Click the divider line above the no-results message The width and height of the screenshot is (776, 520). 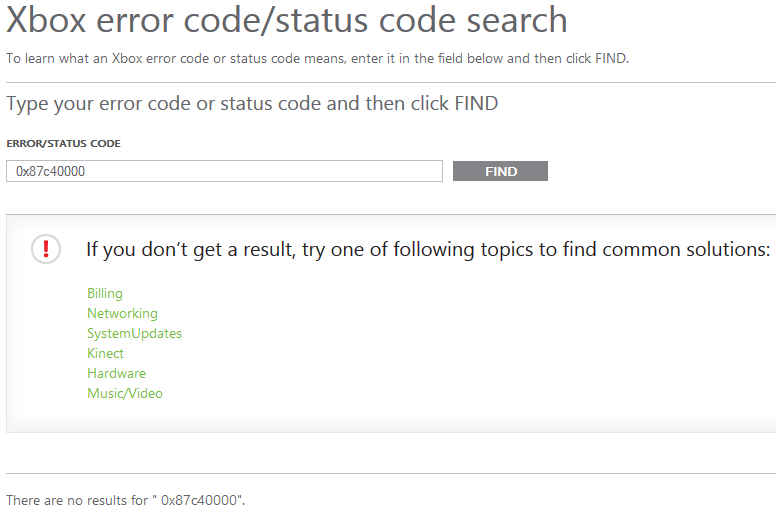coord(390,473)
